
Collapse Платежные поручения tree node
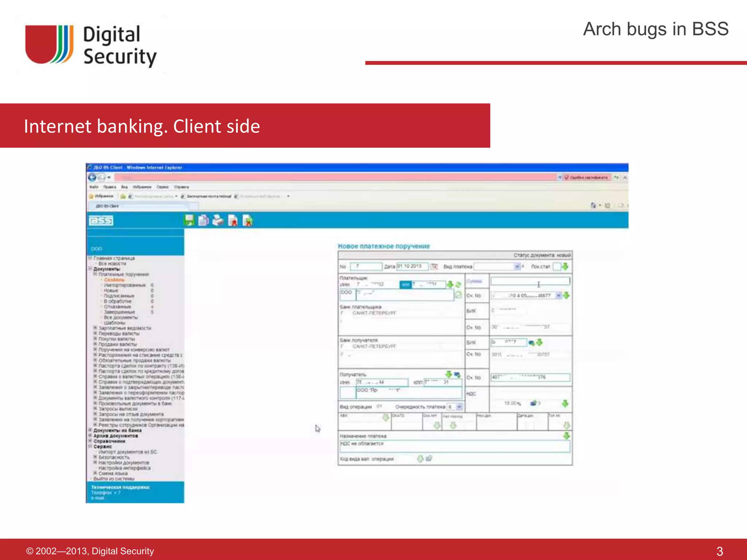[95, 274]
